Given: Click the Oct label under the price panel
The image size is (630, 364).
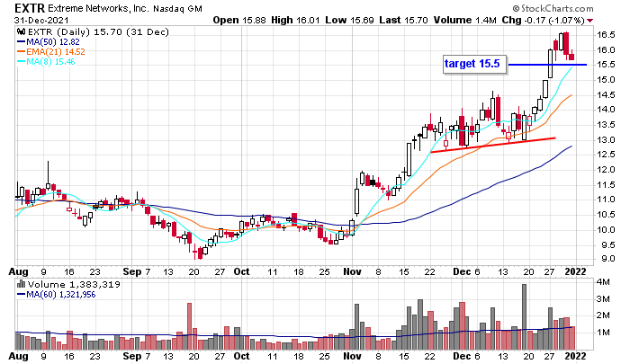Looking at the screenshot, I should (x=241, y=271).
